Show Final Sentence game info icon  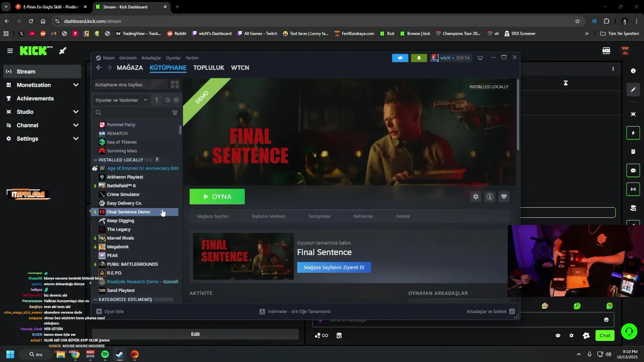(x=490, y=197)
